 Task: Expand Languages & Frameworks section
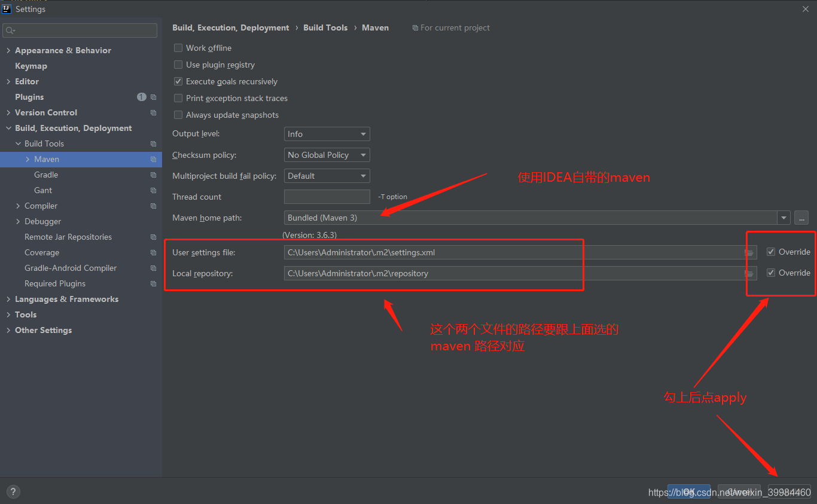pos(8,299)
